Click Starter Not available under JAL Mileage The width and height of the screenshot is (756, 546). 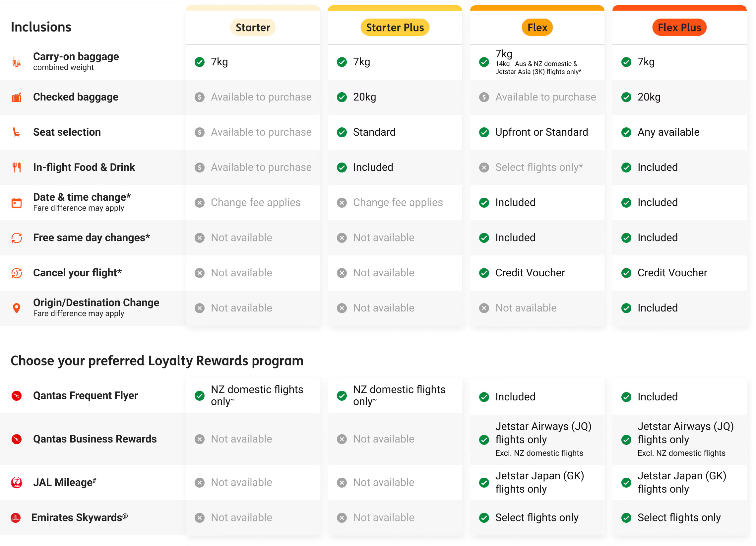(242, 483)
